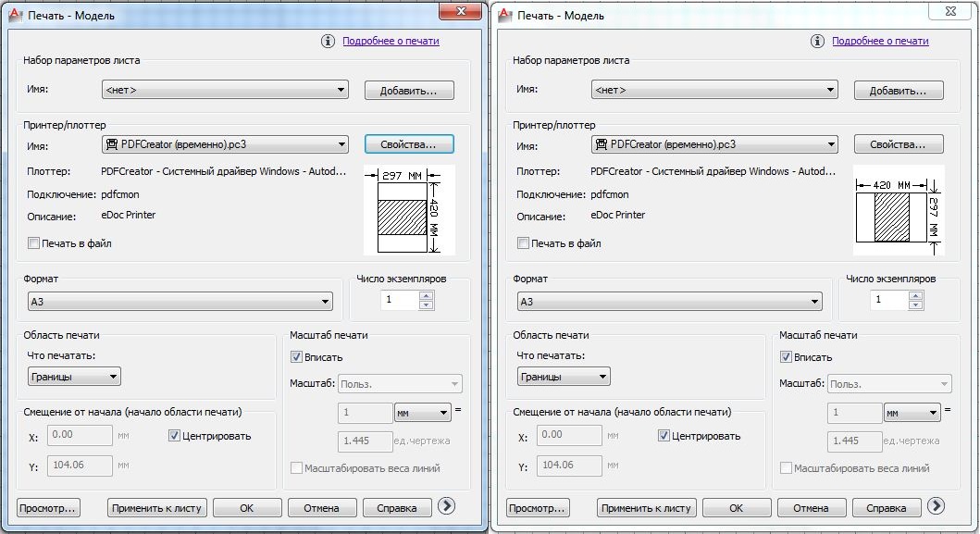The image size is (980, 534).
Task: Open 'Границы' plot area dropdown in right dialog
Action: [564, 377]
